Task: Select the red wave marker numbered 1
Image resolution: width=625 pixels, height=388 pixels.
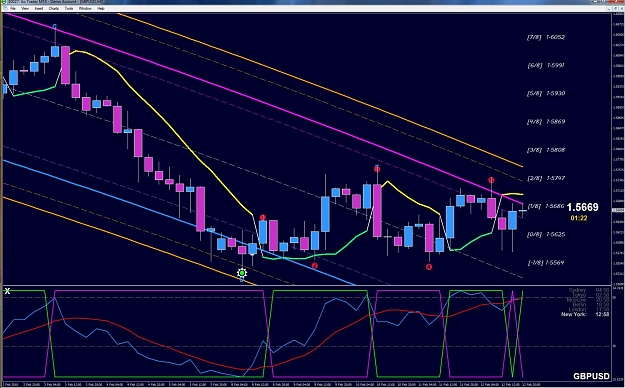Action: tap(263, 218)
